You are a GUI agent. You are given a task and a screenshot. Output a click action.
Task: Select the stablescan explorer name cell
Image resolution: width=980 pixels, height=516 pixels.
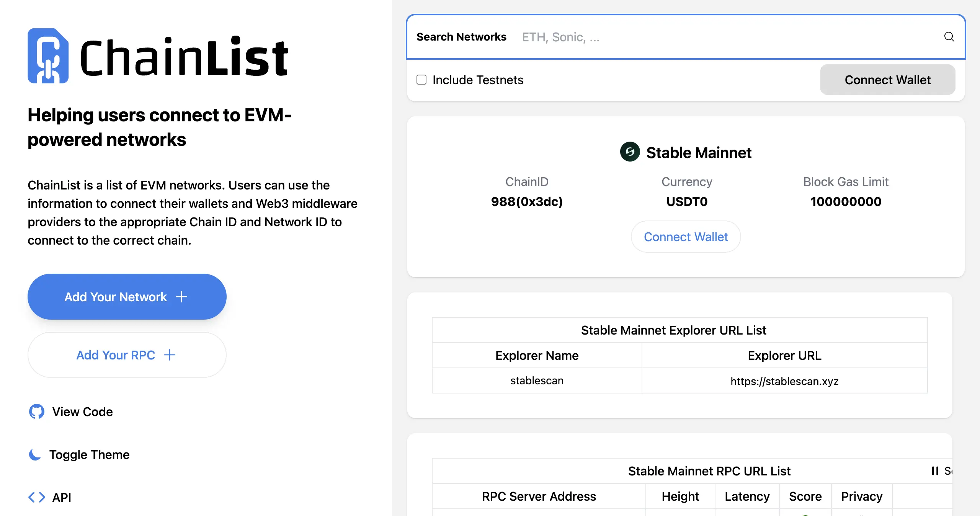point(537,380)
